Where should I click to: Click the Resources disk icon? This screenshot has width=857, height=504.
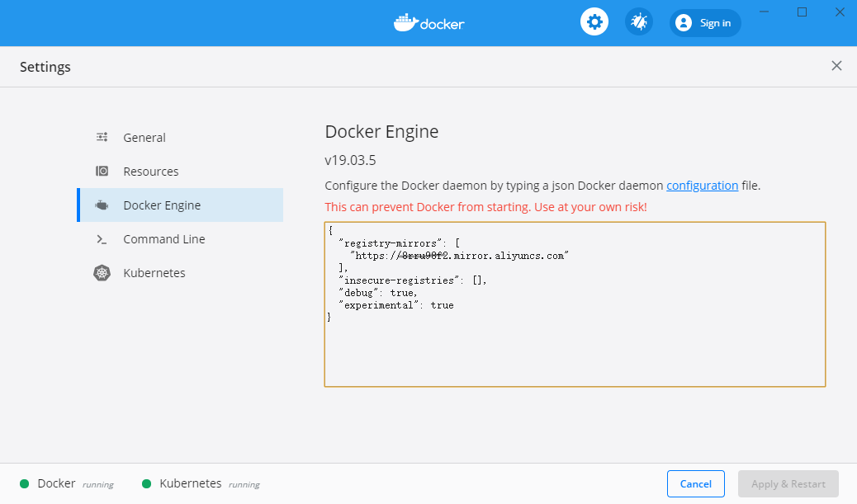coord(102,171)
